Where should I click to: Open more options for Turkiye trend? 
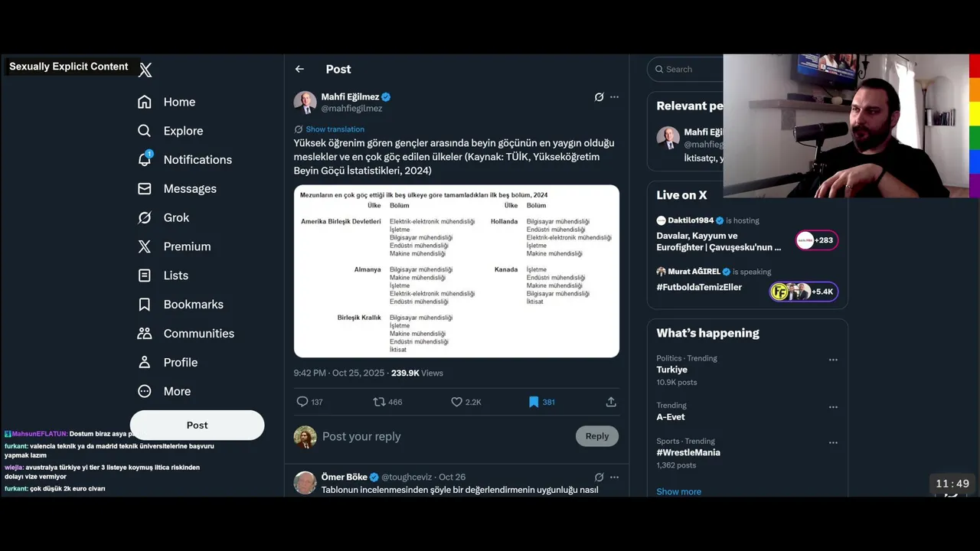pyautogui.click(x=833, y=360)
